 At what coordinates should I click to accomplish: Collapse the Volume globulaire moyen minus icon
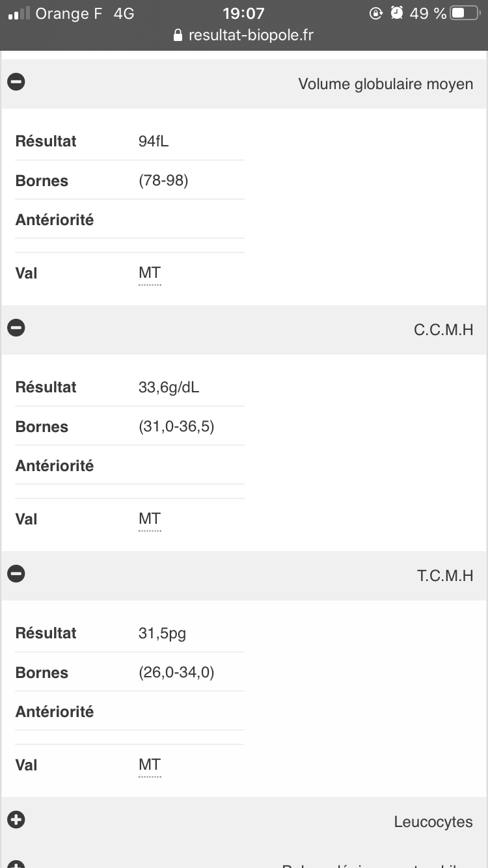point(16,82)
